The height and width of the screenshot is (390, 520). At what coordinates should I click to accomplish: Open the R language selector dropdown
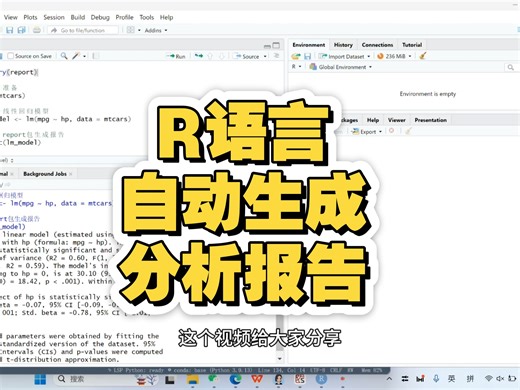click(296, 67)
